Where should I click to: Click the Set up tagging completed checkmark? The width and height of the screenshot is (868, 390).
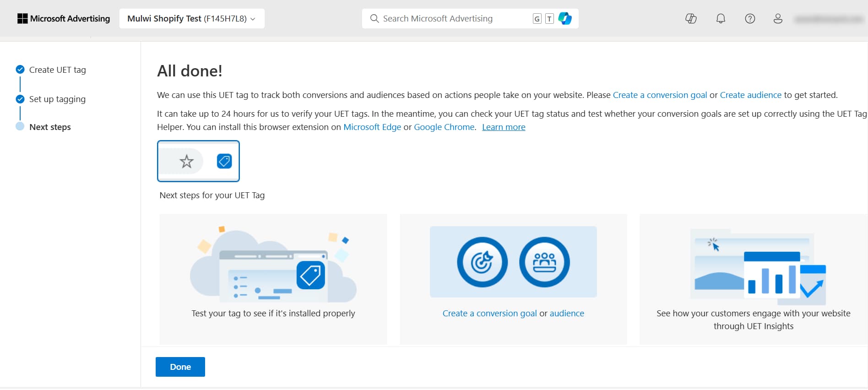pos(20,99)
